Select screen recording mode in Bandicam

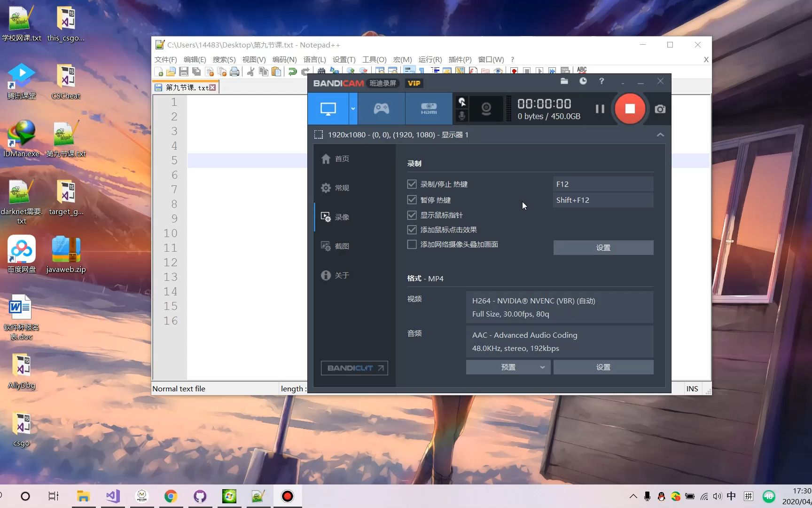328,108
